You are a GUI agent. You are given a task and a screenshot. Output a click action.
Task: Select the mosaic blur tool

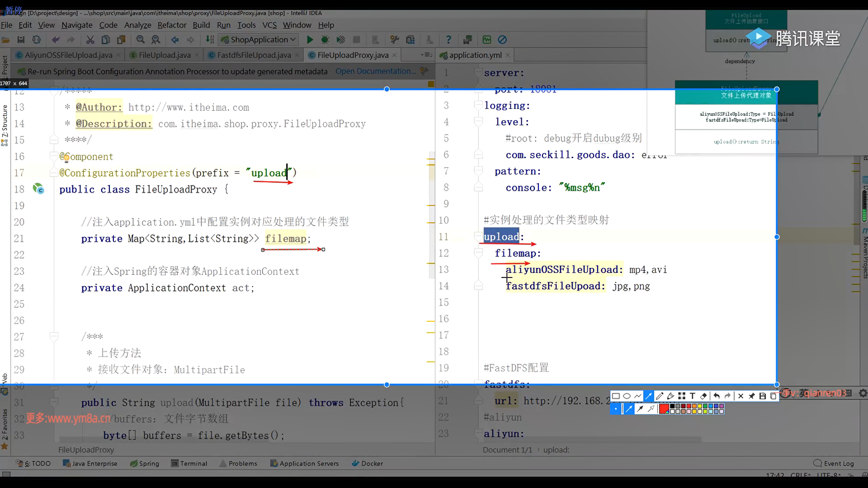click(681, 396)
